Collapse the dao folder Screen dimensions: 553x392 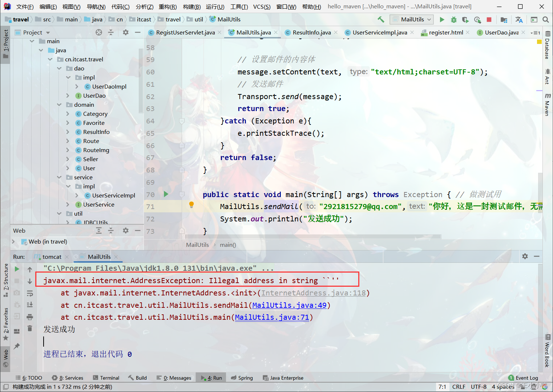click(x=59, y=68)
